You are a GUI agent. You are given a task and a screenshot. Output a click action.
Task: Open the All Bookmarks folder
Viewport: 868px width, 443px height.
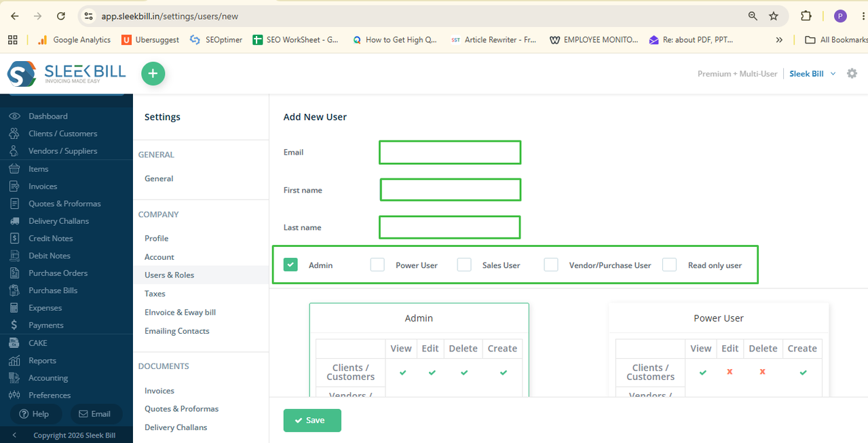tap(835, 40)
